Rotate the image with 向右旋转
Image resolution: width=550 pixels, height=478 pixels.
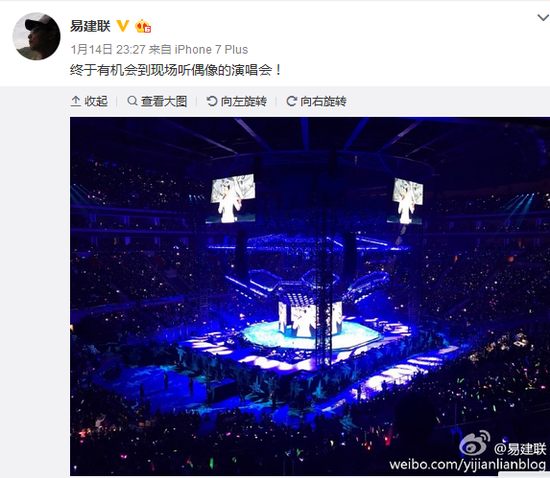point(316,101)
